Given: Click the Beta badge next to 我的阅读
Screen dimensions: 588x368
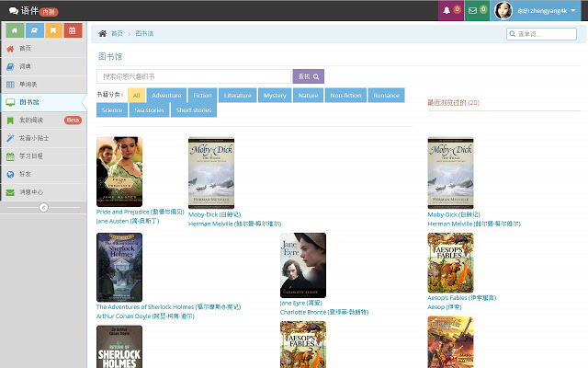Looking at the screenshot, I should click(x=73, y=121).
